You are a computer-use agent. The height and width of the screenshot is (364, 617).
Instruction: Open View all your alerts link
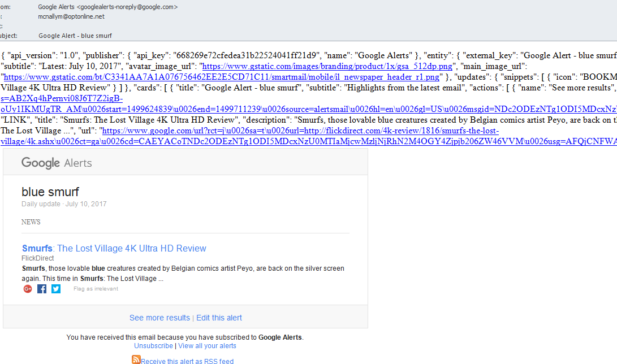[x=208, y=346]
